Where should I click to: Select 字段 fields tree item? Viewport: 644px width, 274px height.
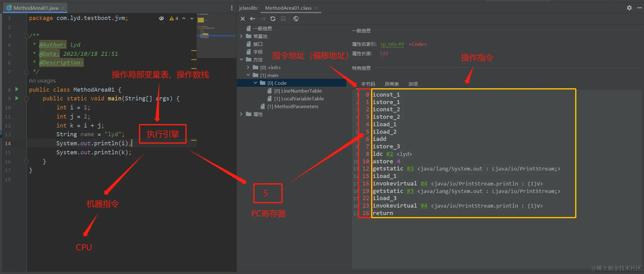click(x=258, y=52)
